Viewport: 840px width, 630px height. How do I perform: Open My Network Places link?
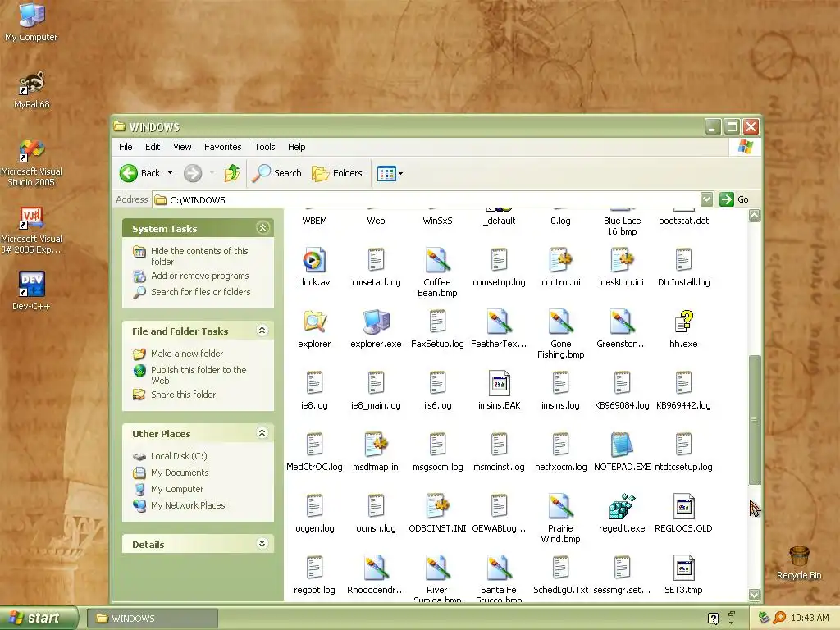click(188, 505)
